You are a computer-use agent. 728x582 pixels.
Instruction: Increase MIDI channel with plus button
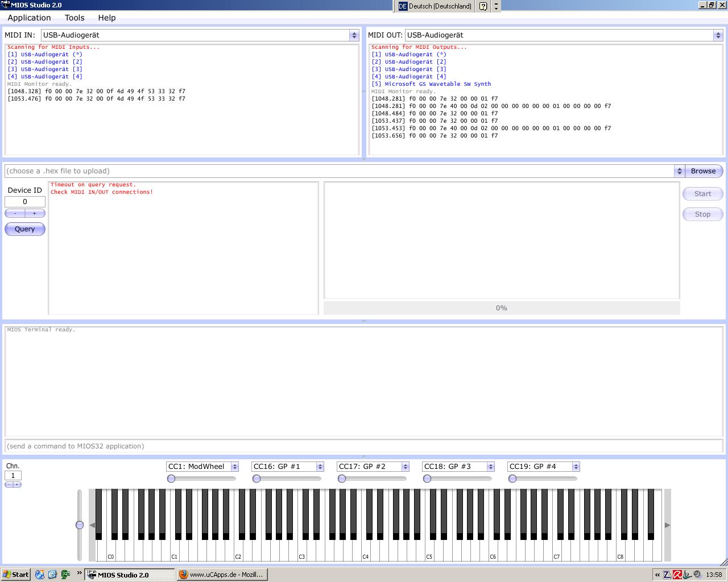click(x=17, y=484)
